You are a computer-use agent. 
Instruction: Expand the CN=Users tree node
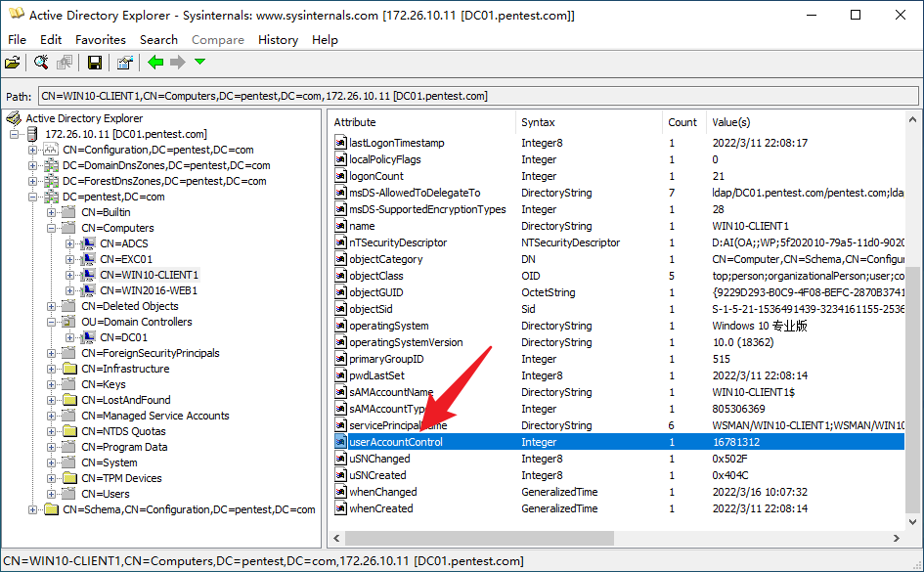52,494
